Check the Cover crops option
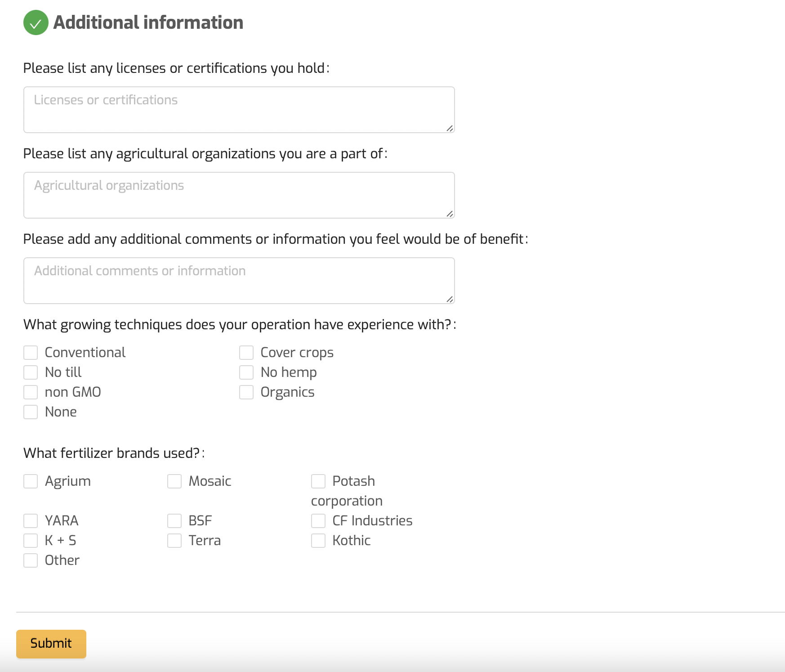 246,353
